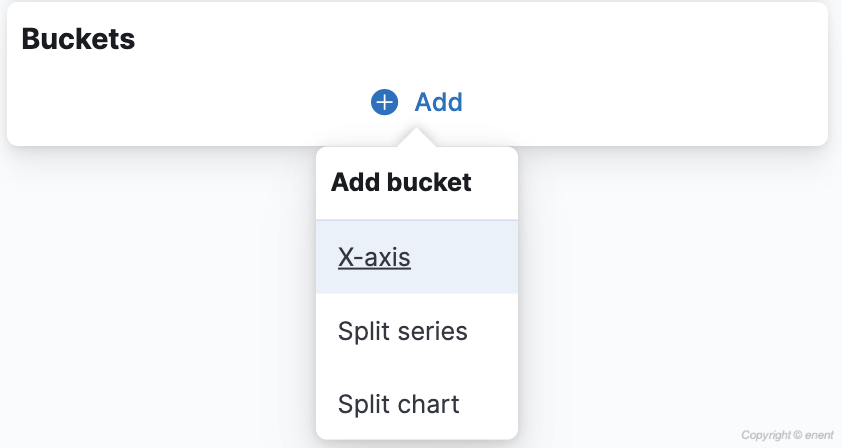
Task: Add a Split series bucket
Action: 417,330
